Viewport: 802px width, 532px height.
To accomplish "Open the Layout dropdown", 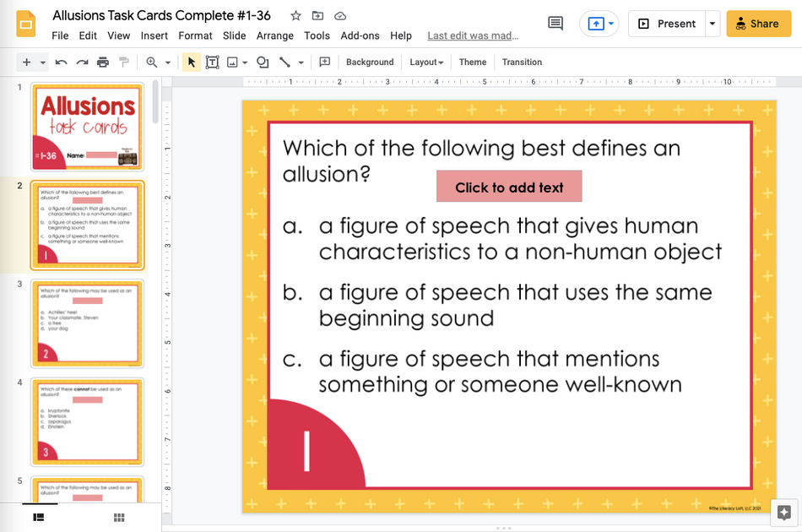I will 425,62.
